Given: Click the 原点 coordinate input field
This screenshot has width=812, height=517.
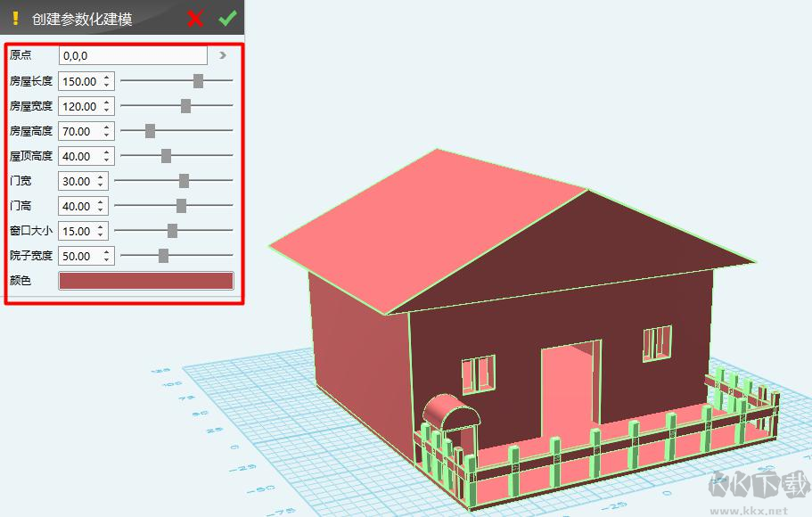Looking at the screenshot, I should [132, 54].
